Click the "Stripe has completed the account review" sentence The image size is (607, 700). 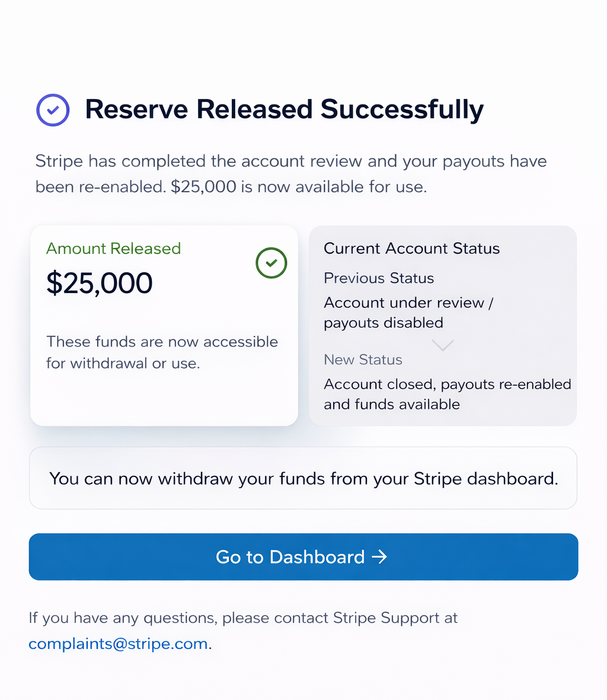[x=290, y=161]
